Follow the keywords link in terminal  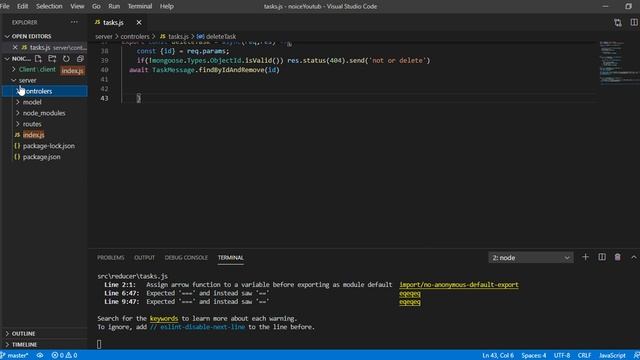[x=164, y=318]
